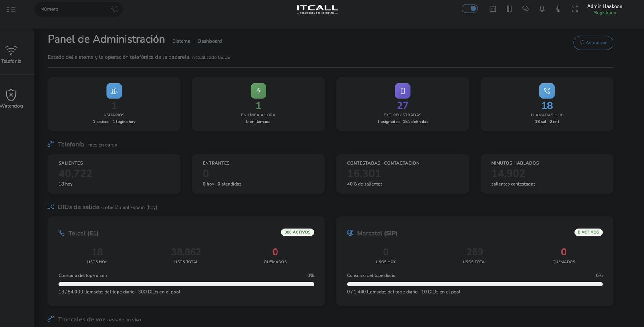Toggle the dark mode switch
The height and width of the screenshot is (327, 644).
tap(470, 8)
